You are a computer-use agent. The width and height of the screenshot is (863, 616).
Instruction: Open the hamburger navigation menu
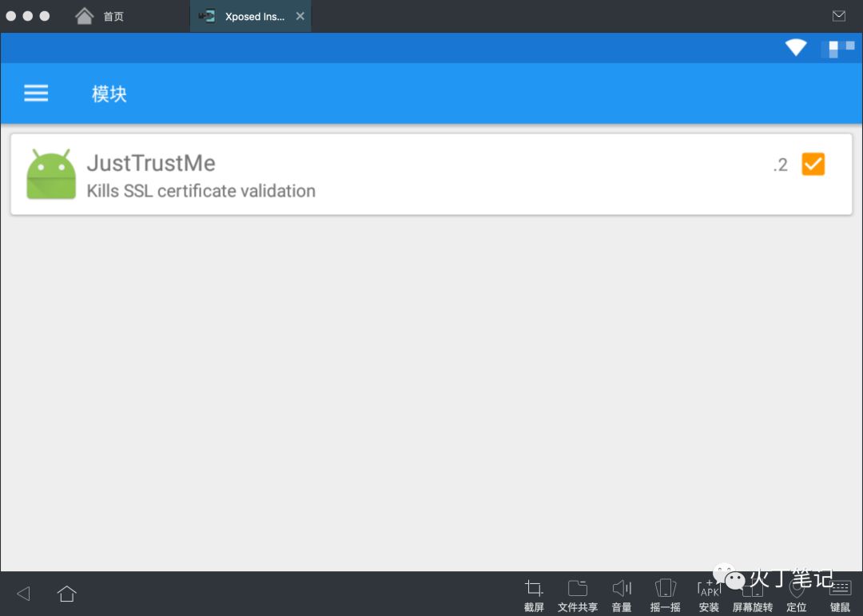(36, 93)
